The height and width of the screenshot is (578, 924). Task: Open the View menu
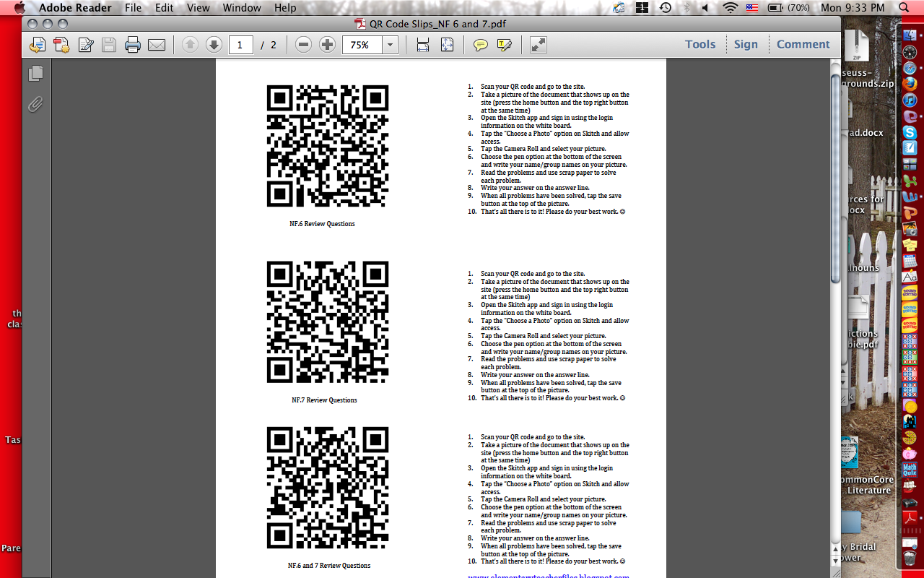pyautogui.click(x=198, y=7)
